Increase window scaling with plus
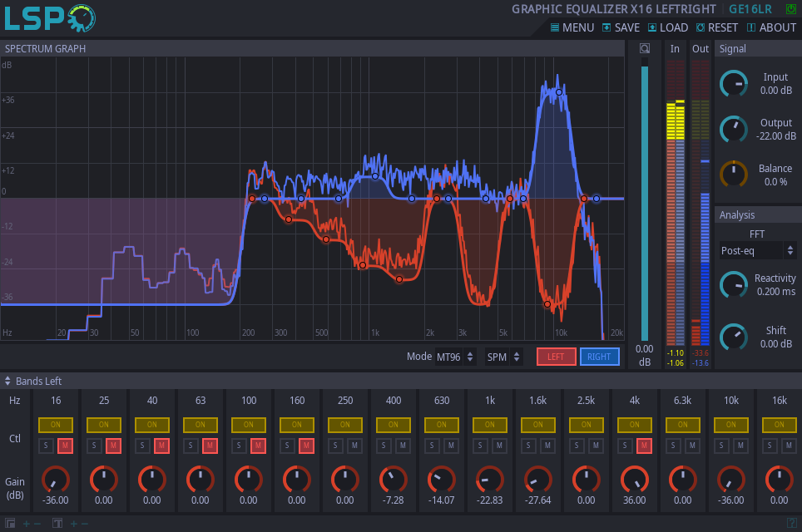This screenshot has height=532, width=802. (x=26, y=524)
